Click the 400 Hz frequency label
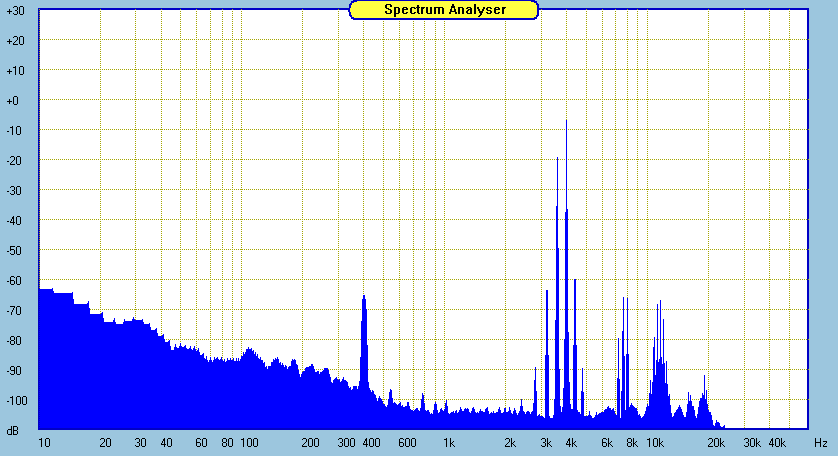The height and width of the screenshot is (456, 838). pyautogui.click(x=371, y=443)
